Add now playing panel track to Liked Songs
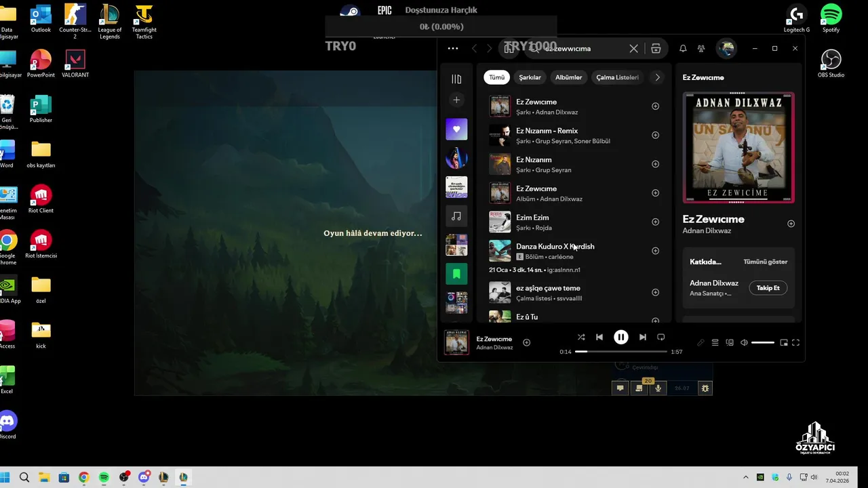The height and width of the screenshot is (488, 868). [x=791, y=224]
